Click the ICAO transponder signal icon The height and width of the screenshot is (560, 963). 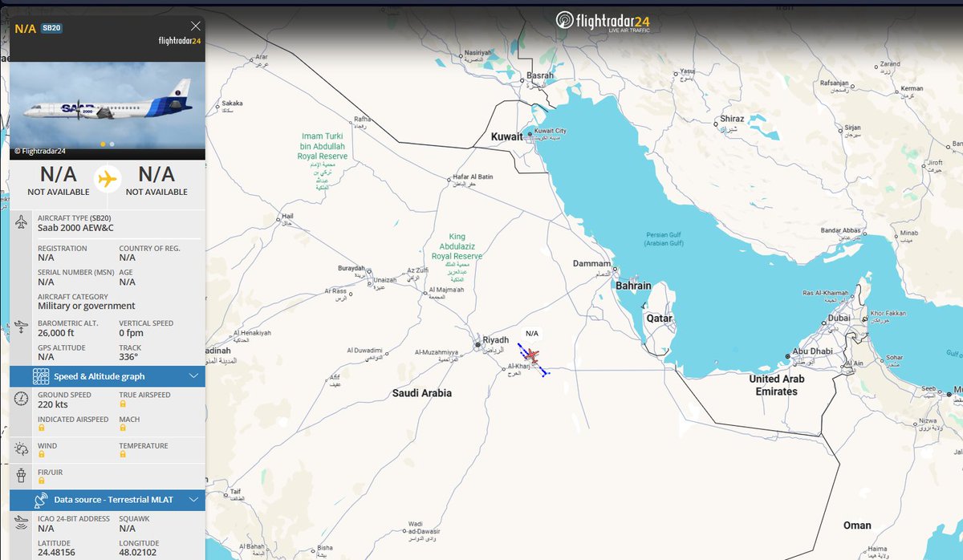(22, 523)
